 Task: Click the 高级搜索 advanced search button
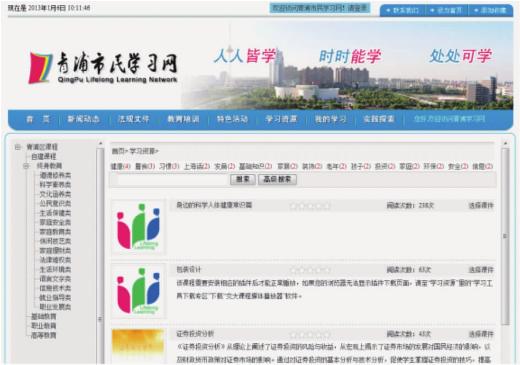pyautogui.click(x=277, y=179)
